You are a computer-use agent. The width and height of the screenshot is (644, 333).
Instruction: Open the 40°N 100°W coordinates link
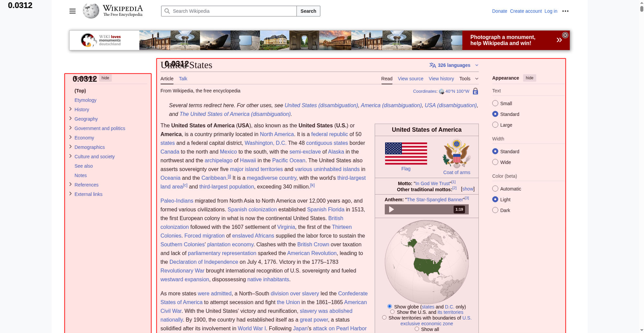click(457, 91)
